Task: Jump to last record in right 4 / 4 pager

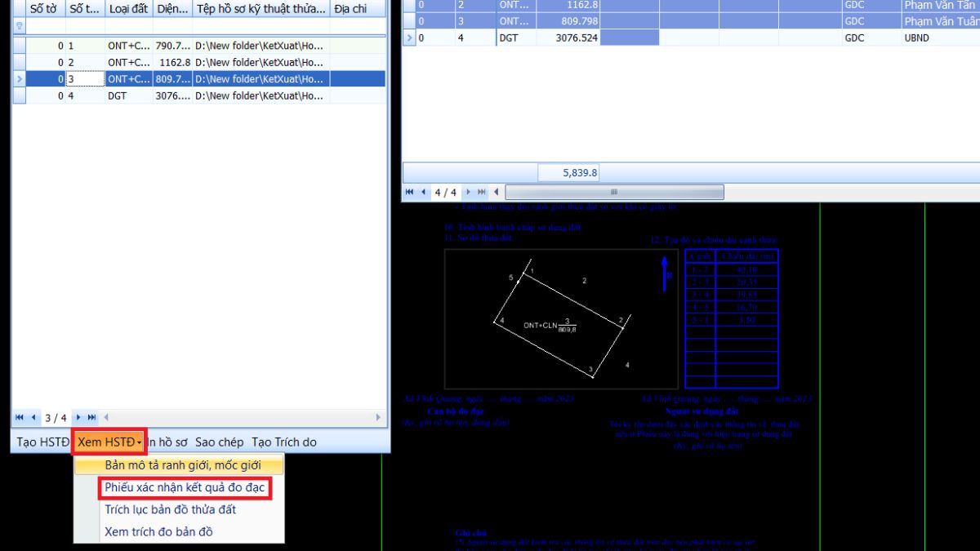Action: (x=482, y=193)
